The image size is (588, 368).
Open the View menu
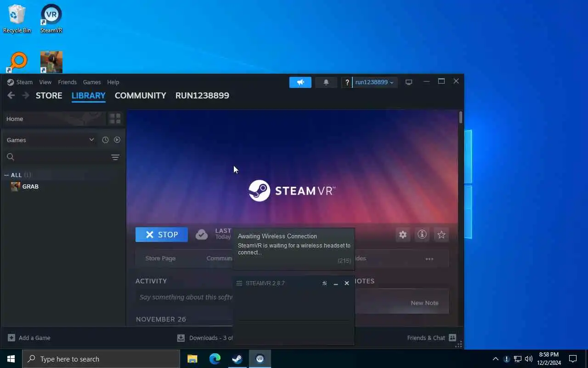45,82
